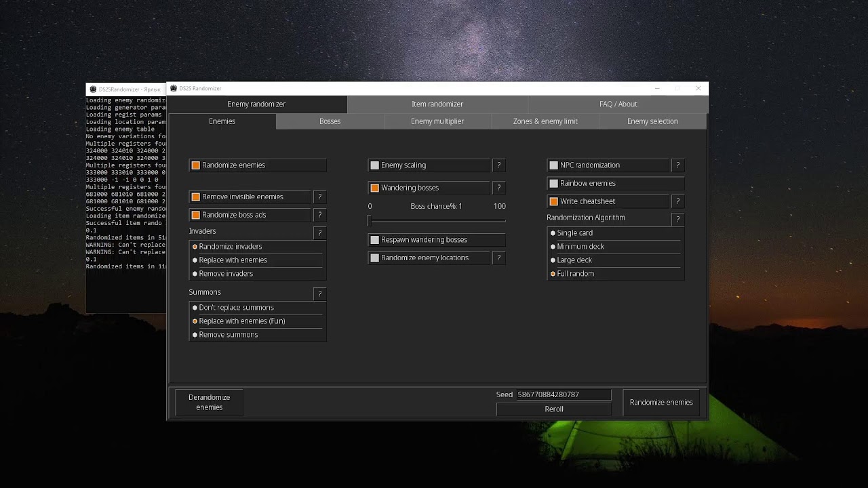This screenshot has height=488, width=868.
Task: Click the Invaders help question mark
Action: click(319, 233)
